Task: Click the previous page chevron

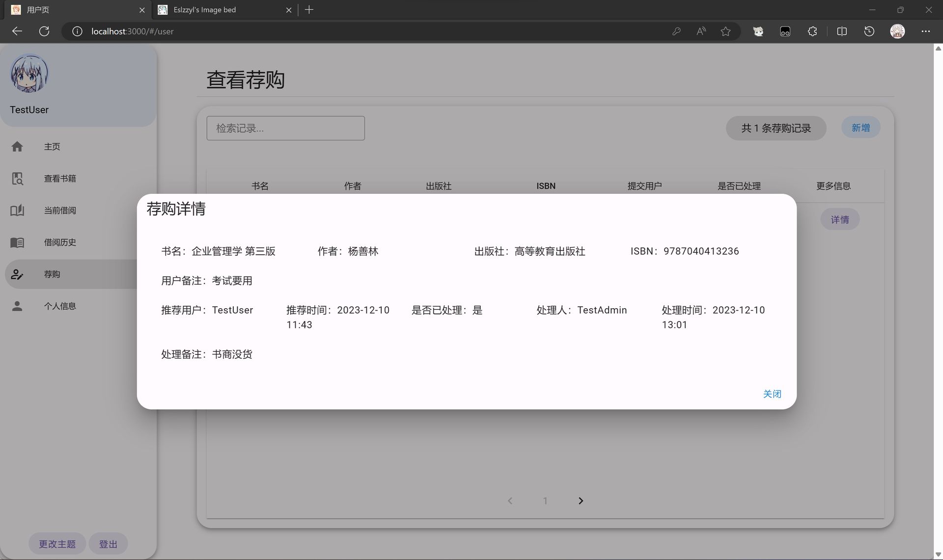Action: (510, 501)
